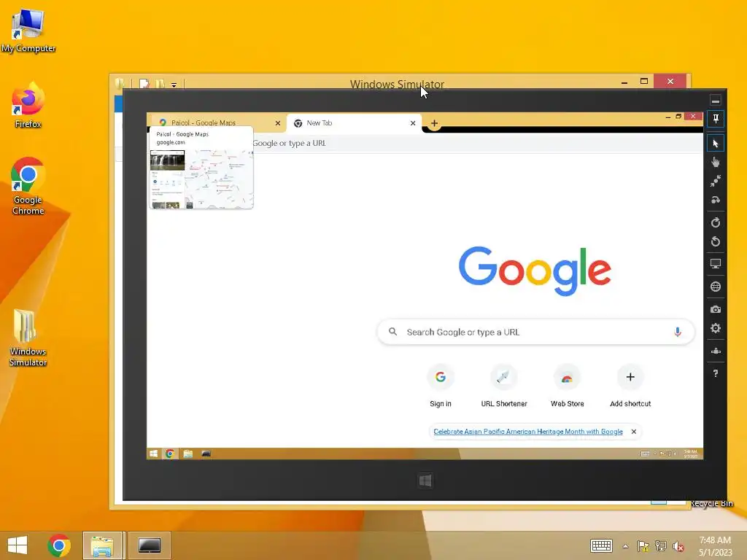Click the properties icon in Explorer title bar
The image size is (747, 560).
[144, 85]
